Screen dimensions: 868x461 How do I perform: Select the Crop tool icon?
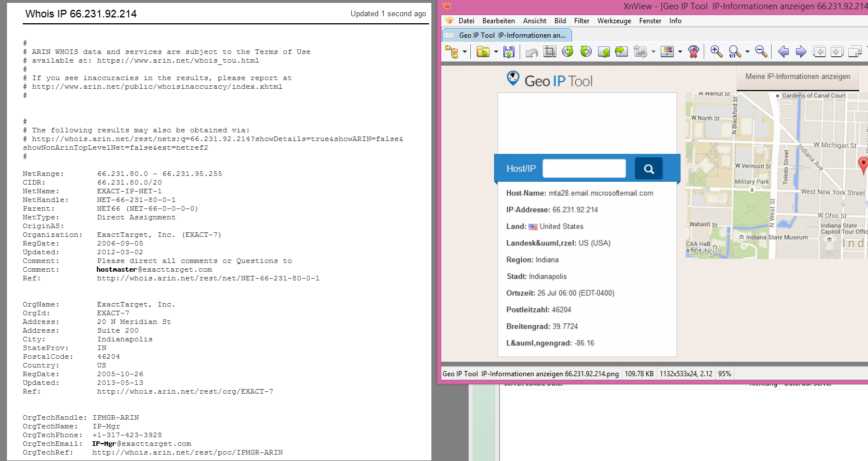(550, 52)
